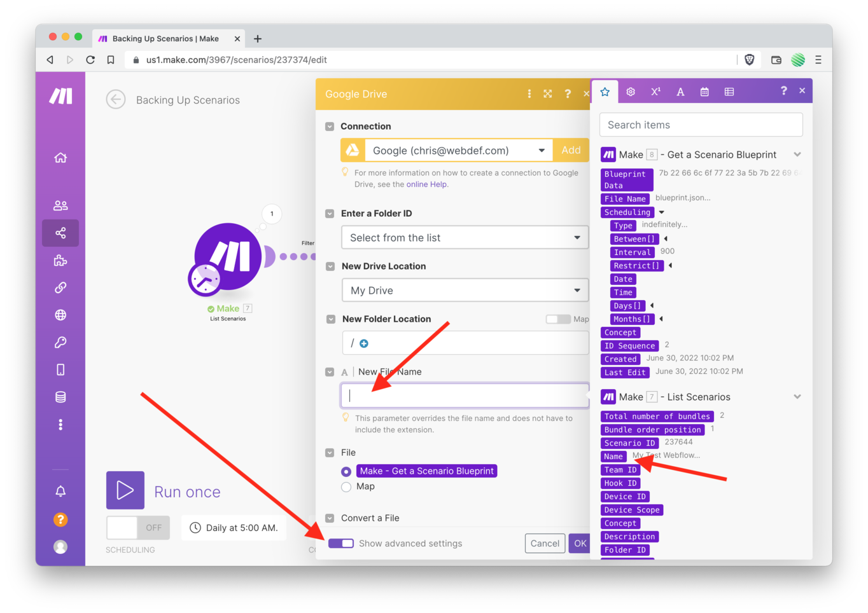
Task: Open the Team icon in sidebar
Action: click(x=60, y=205)
